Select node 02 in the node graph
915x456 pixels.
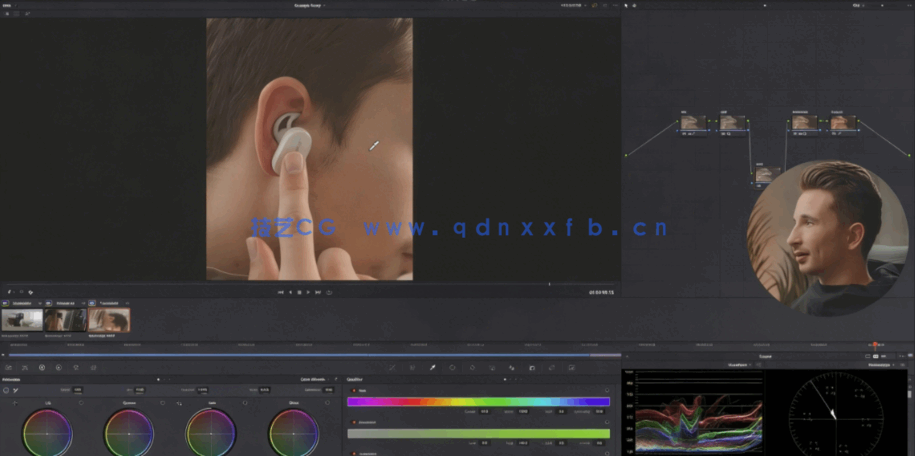coord(733,124)
